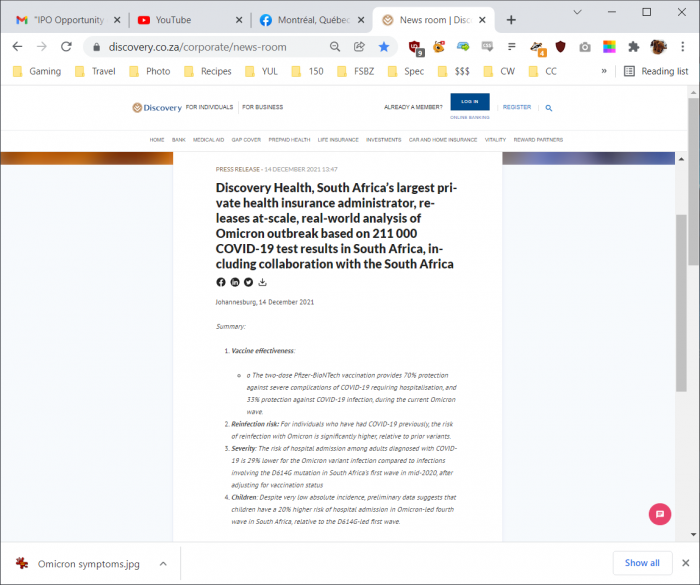The width and height of the screenshot is (700, 585).
Task: Open the Online Banking link
Action: (470, 117)
